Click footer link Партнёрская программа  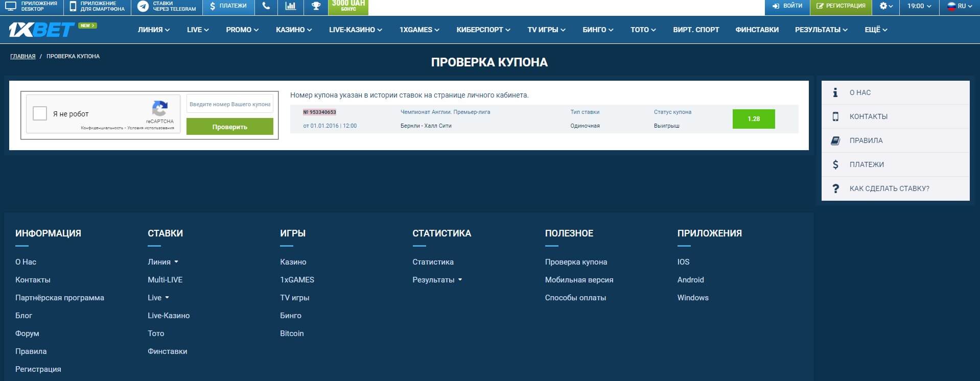coord(60,298)
